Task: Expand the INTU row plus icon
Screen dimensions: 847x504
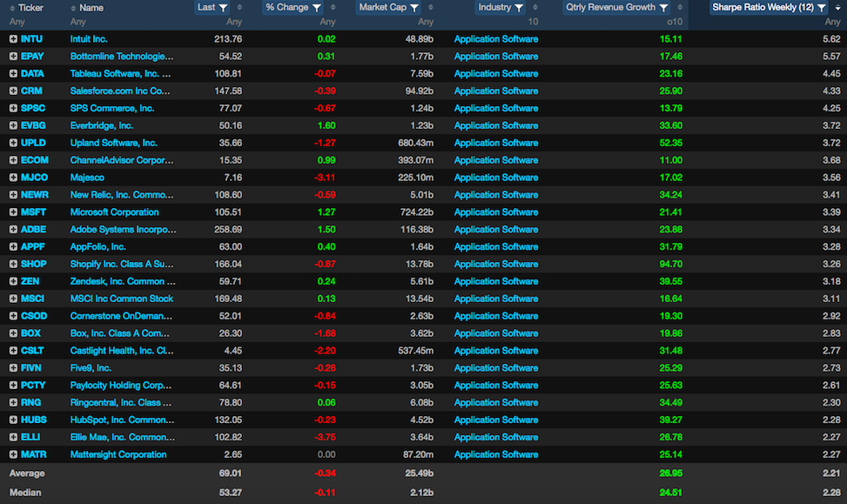Action: point(13,39)
